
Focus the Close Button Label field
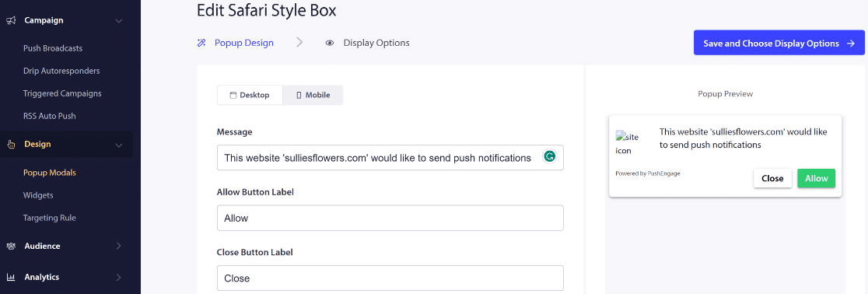coord(390,278)
